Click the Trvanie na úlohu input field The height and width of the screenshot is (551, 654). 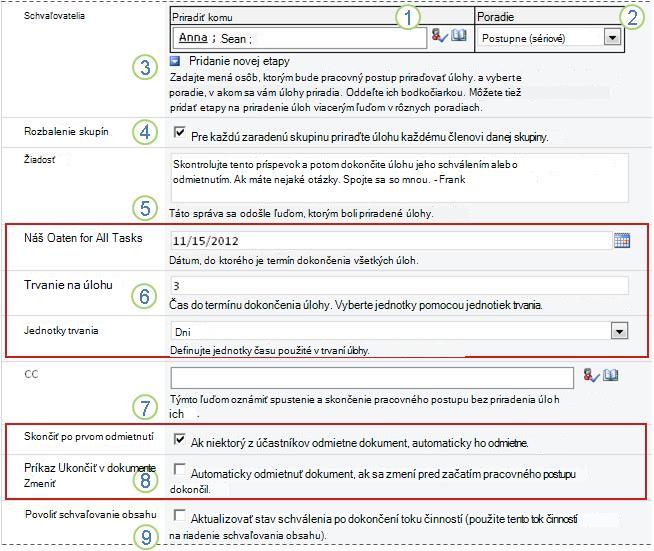pyautogui.click(x=400, y=286)
